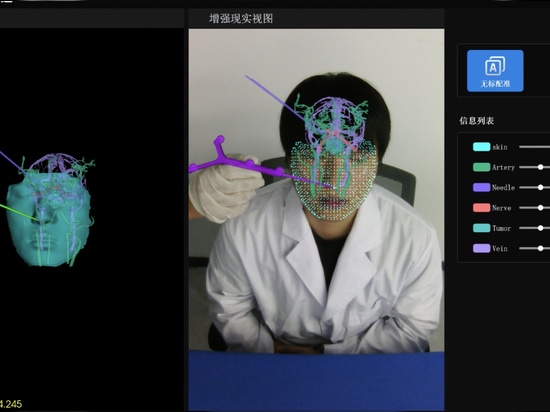Select the Artery color swatch
The height and width of the screenshot is (412, 550).
coord(482,167)
